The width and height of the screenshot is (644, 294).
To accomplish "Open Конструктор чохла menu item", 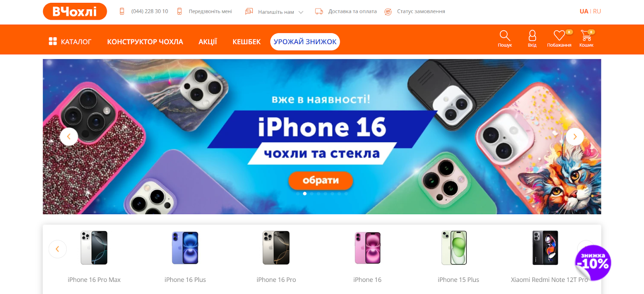I will [x=145, y=41].
